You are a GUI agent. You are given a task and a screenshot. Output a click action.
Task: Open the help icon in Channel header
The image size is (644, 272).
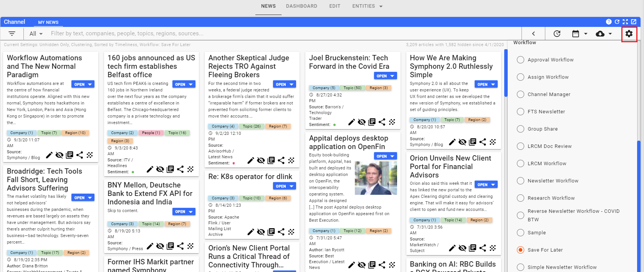[609, 22]
